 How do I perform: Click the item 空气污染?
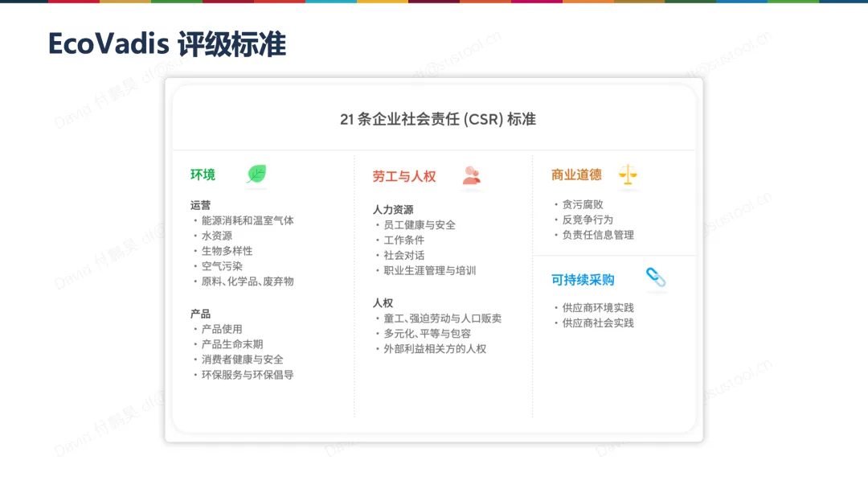222,266
